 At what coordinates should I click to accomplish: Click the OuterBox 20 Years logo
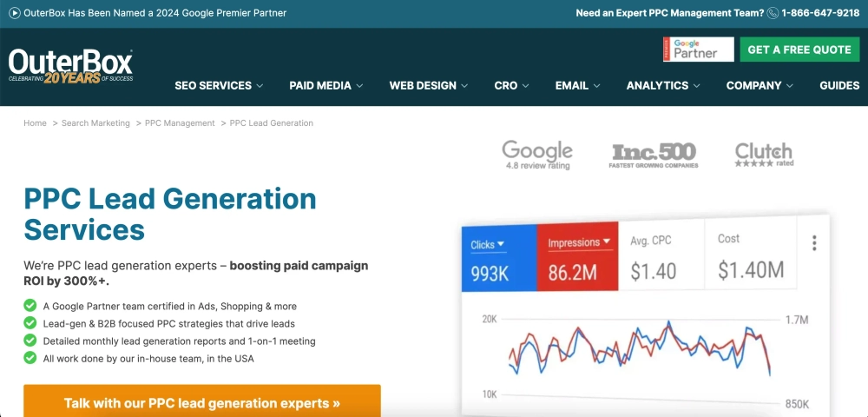pos(70,66)
